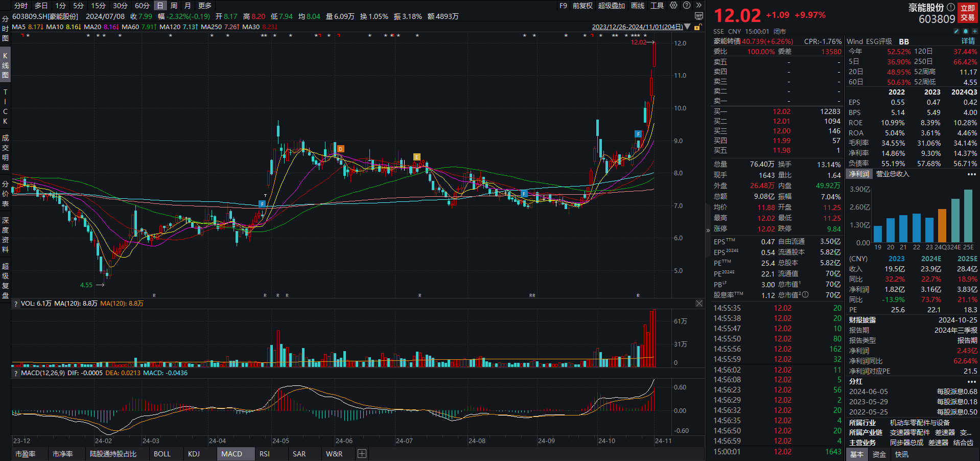Open the 工具 tools menu
This screenshot has height=461, width=980.
[x=657, y=6]
